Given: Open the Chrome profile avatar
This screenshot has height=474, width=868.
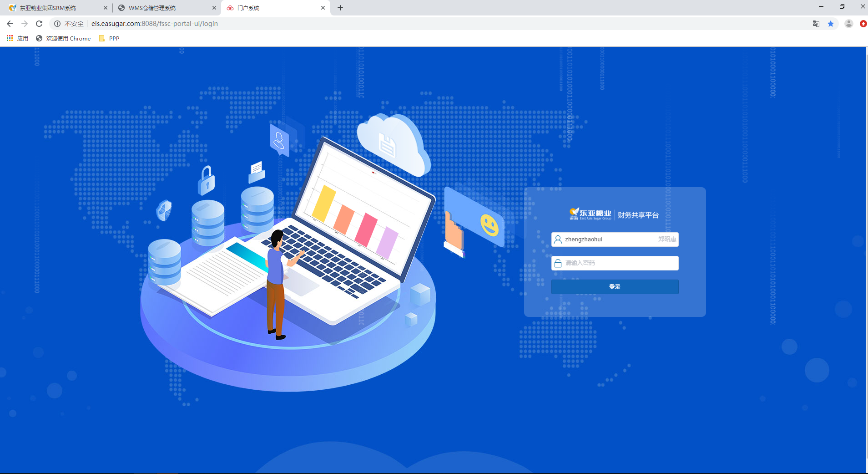Looking at the screenshot, I should [848, 24].
